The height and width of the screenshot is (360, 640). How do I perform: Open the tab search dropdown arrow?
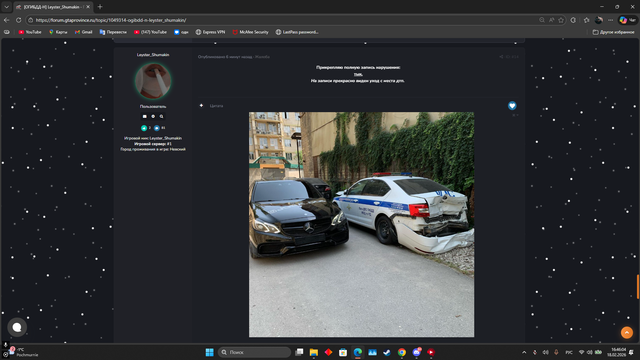pos(6,7)
